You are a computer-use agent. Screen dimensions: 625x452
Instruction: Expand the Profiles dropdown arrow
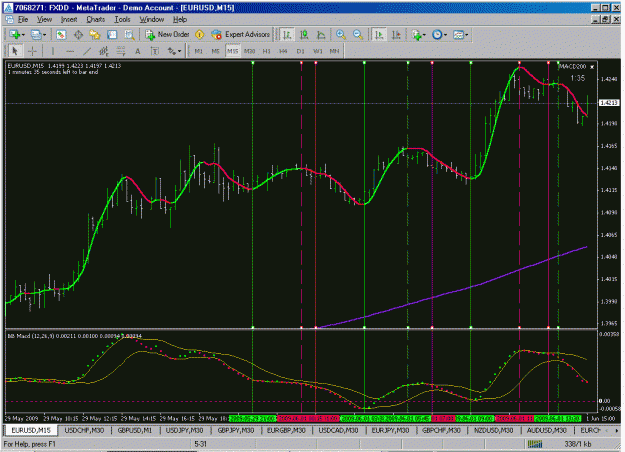click(x=45, y=35)
